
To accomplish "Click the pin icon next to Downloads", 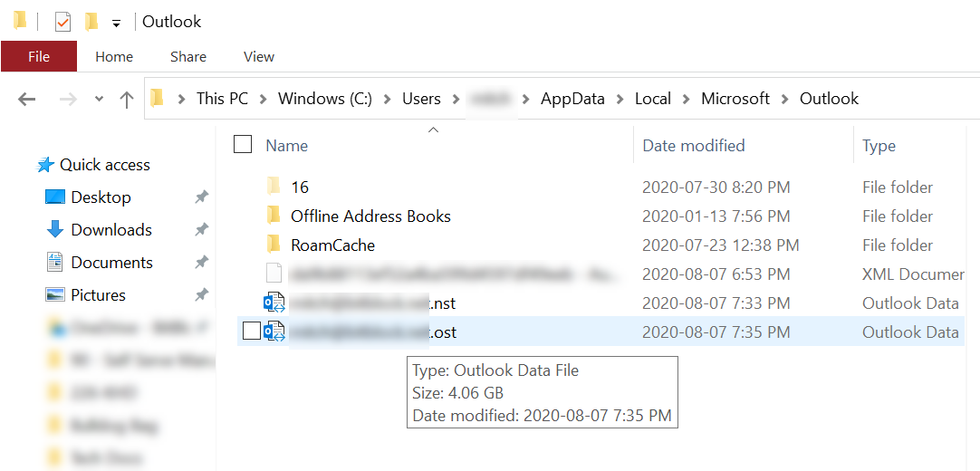I will click(201, 230).
